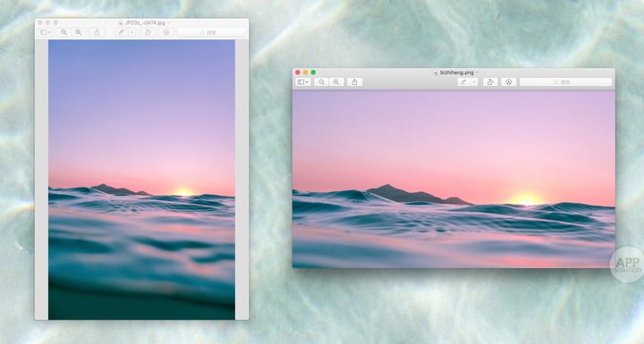The height and width of the screenshot is (344, 644).
Task: Zoom out in the portrait jpg window
Action: click(64, 32)
